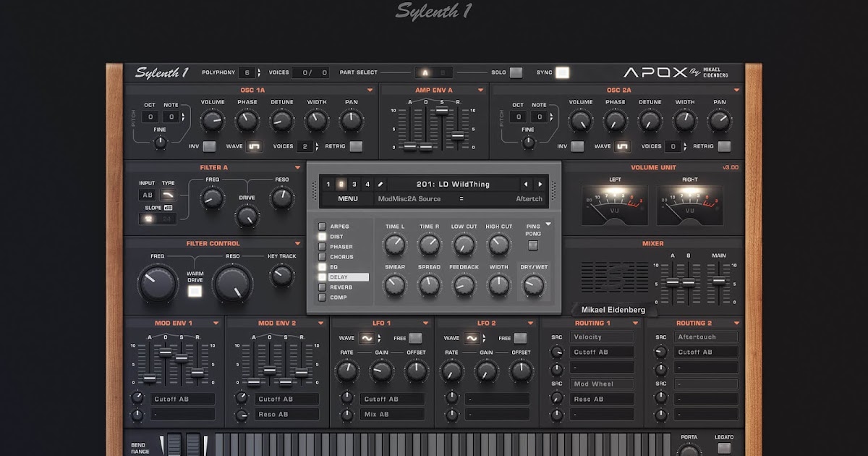Disable the DIST effect checkbox
868x456 pixels.
pyautogui.click(x=323, y=237)
